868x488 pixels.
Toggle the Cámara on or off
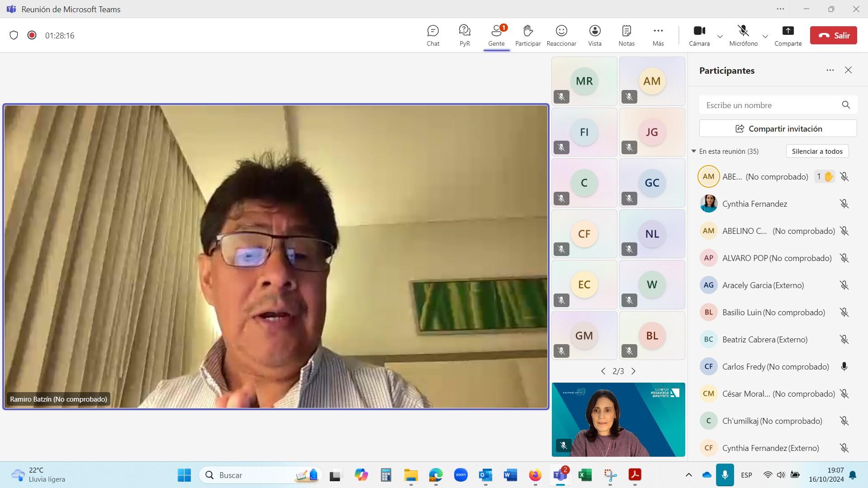699,35
